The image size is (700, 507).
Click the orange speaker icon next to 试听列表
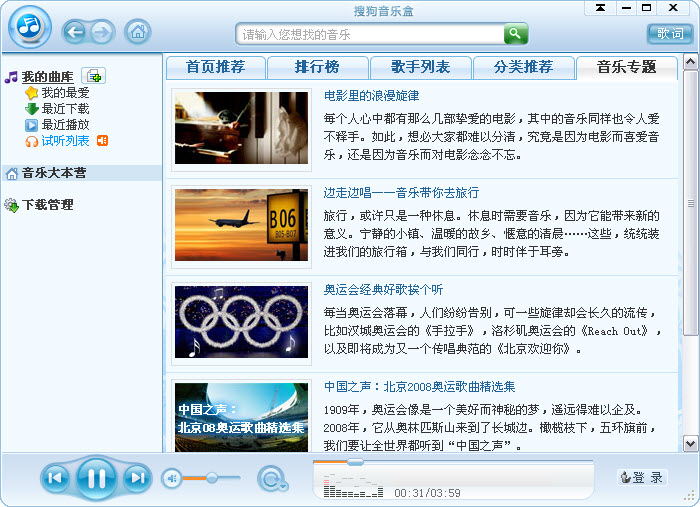click(x=103, y=141)
